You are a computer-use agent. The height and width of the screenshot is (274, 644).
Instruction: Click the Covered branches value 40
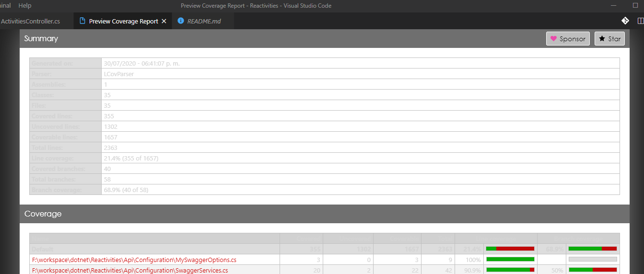pos(107,169)
